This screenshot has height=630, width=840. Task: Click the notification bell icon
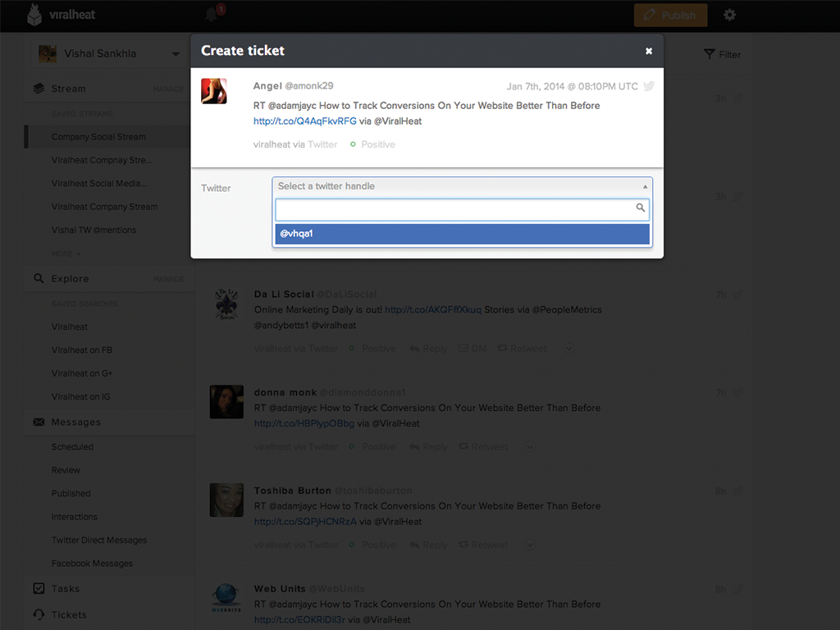point(212,15)
